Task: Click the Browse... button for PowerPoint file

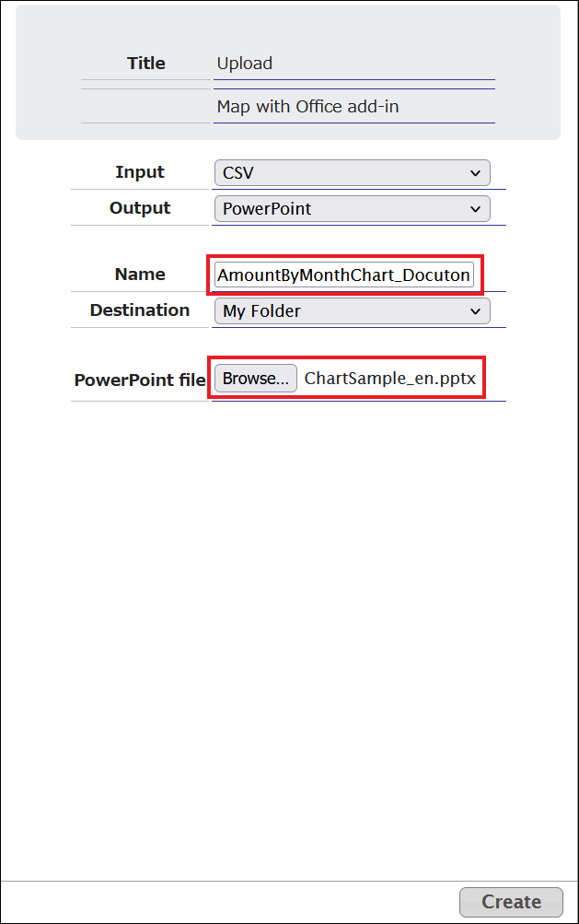Action: point(256,379)
